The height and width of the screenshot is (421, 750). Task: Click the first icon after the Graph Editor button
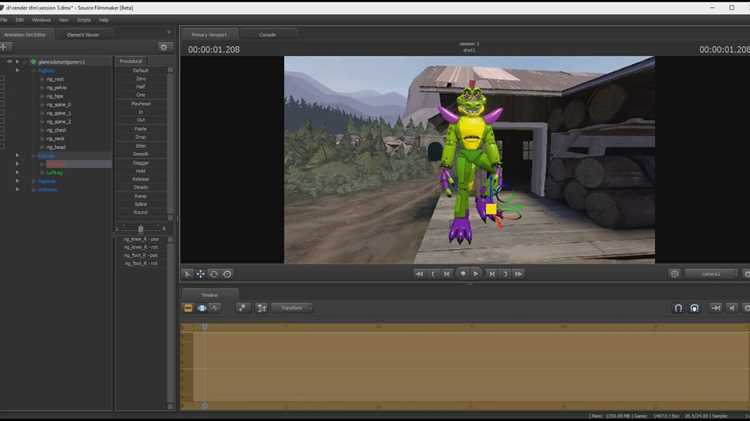[x=243, y=308]
